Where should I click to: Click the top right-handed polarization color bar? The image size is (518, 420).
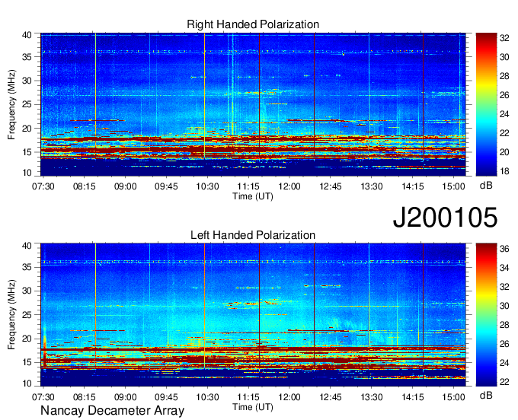click(x=486, y=104)
